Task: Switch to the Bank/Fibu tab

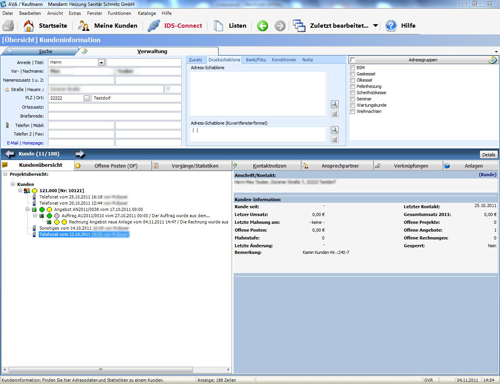Action: (256, 60)
